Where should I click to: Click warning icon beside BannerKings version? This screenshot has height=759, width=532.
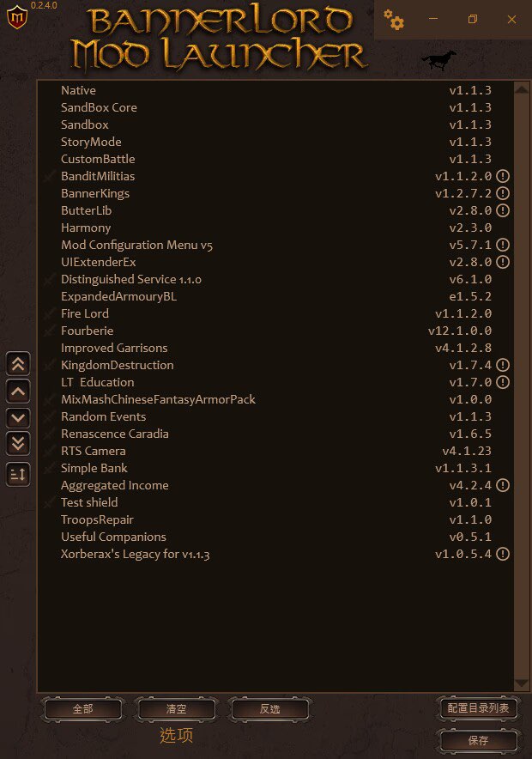pyautogui.click(x=503, y=193)
